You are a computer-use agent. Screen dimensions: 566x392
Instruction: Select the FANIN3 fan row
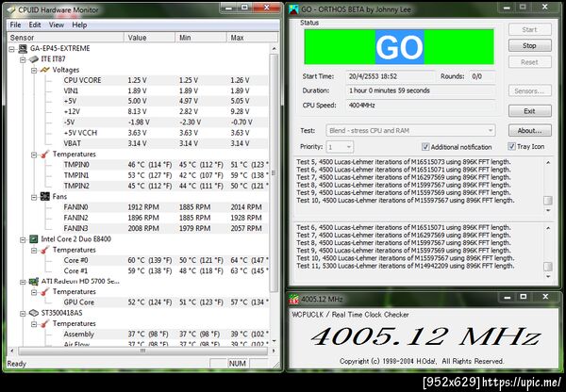165,228
